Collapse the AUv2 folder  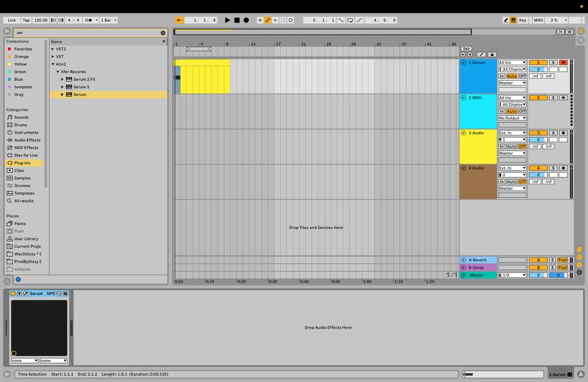pos(53,64)
